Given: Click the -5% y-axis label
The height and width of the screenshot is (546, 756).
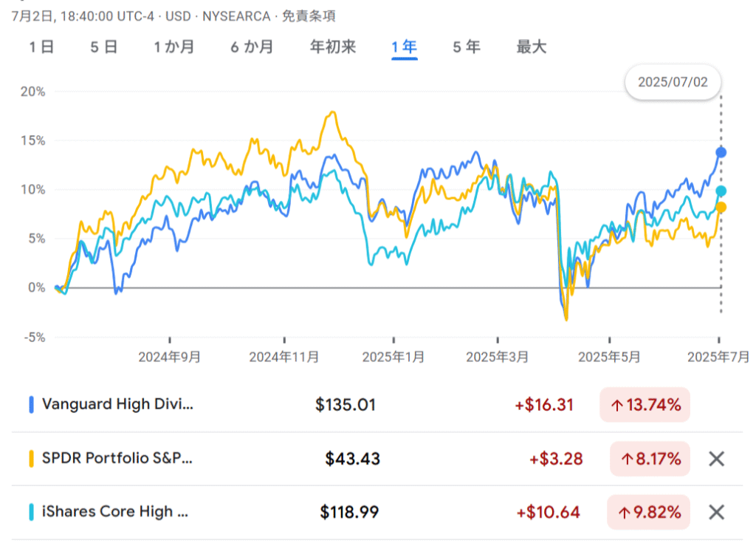Looking at the screenshot, I should pos(35,337).
